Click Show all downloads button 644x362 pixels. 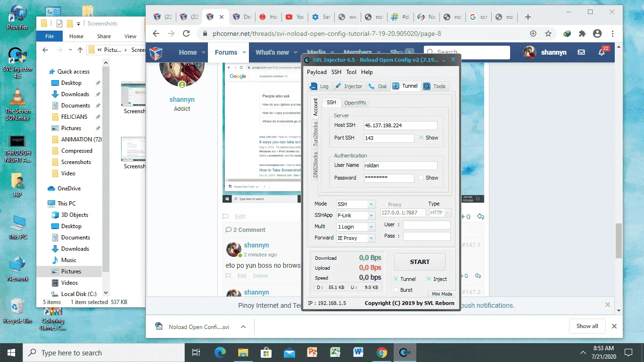point(587,326)
